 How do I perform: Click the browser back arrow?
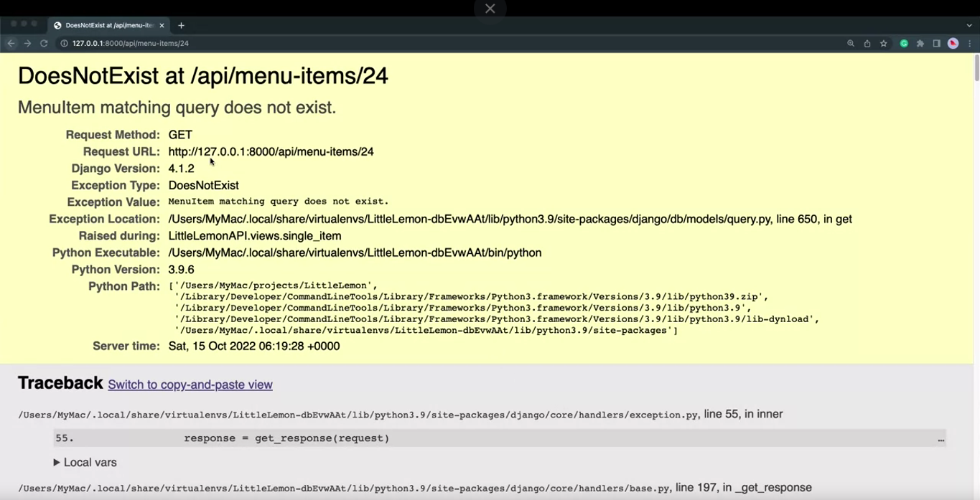pos(11,43)
